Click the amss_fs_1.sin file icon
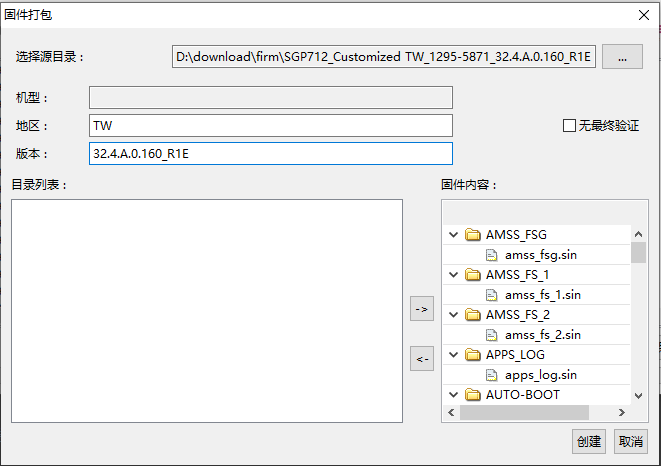Image resolution: width=661 pixels, height=466 pixels. point(492,295)
